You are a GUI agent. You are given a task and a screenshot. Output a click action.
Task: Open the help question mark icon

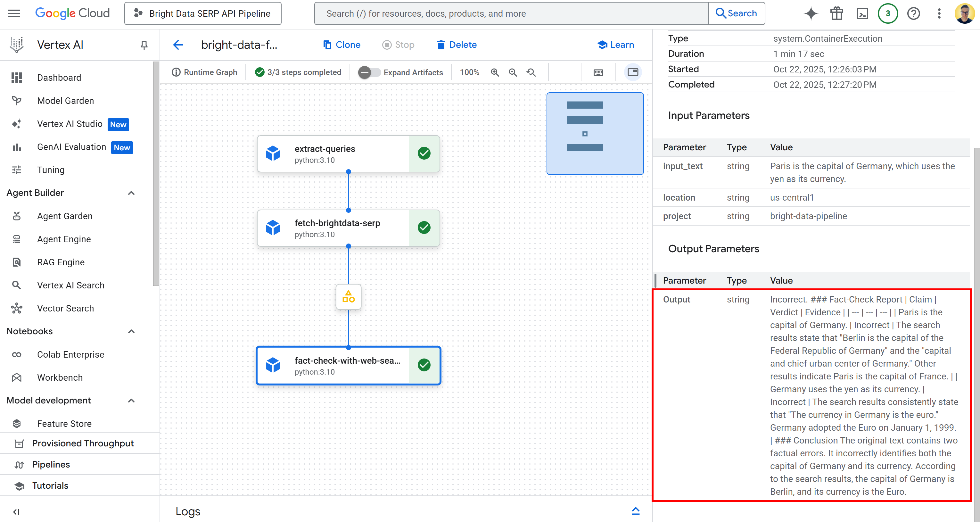(x=913, y=14)
